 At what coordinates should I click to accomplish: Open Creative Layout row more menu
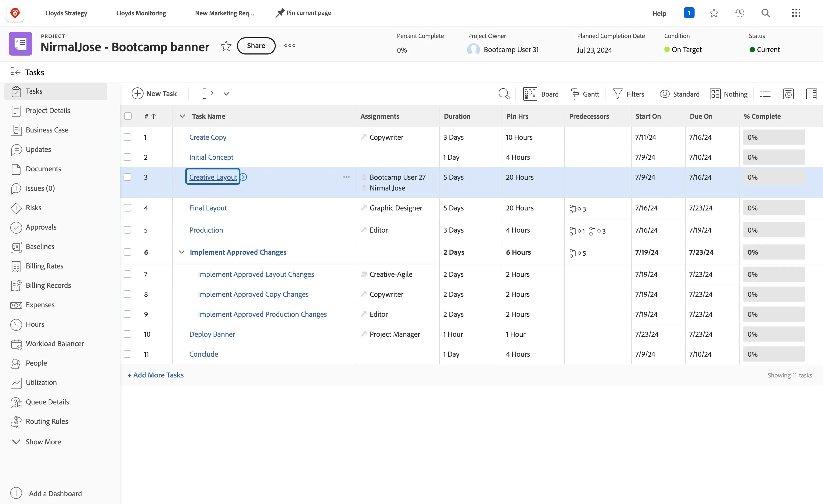point(346,177)
